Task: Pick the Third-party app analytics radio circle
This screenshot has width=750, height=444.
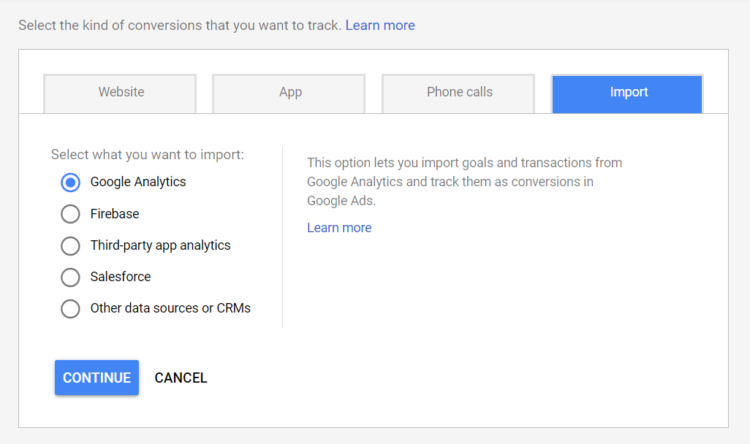Action: 70,246
